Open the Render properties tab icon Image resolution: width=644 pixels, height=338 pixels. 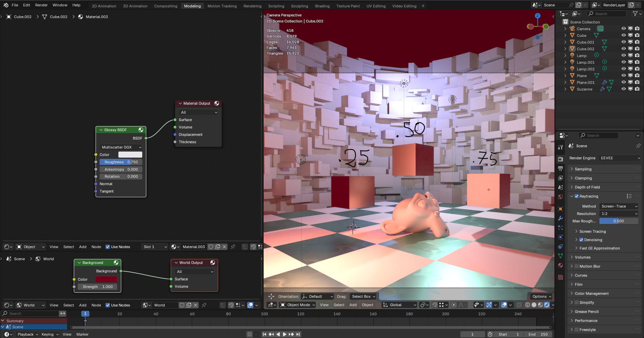[x=560, y=159]
